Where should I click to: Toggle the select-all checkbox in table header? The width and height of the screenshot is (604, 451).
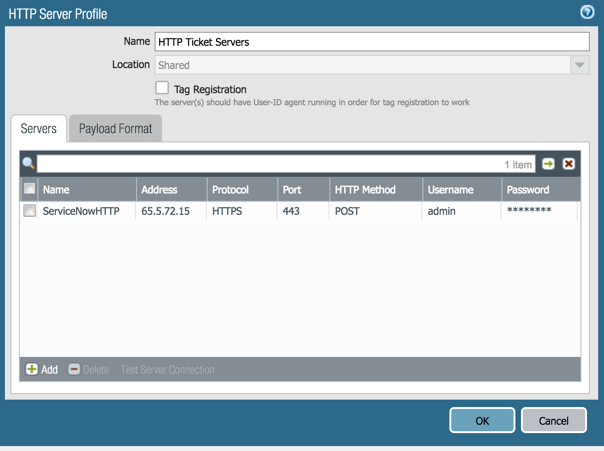click(x=30, y=189)
